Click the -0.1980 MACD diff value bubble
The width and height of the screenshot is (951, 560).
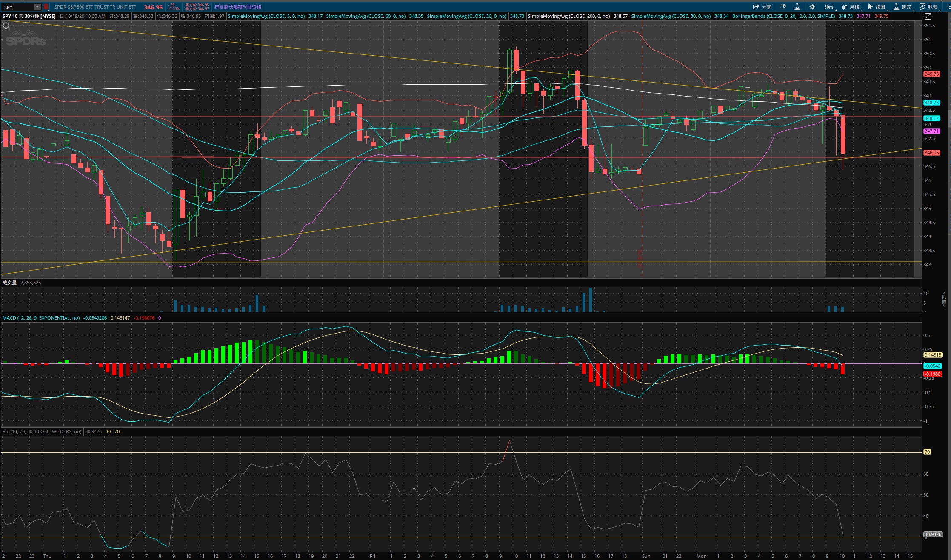coord(933,374)
